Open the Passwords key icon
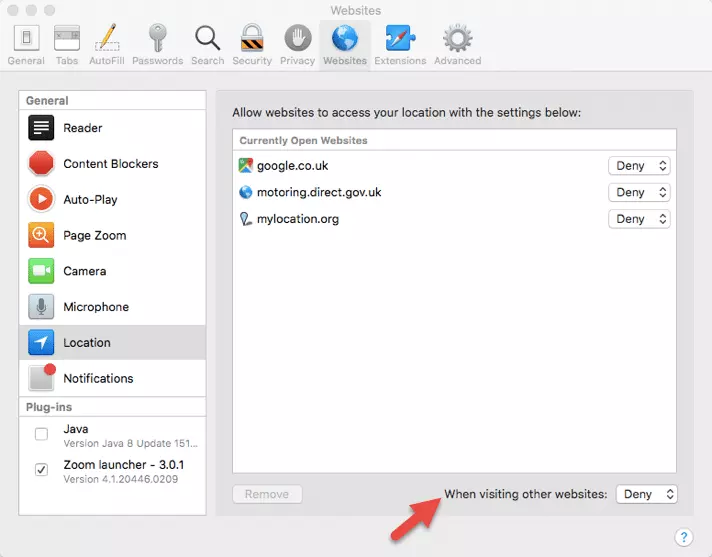 point(158,40)
